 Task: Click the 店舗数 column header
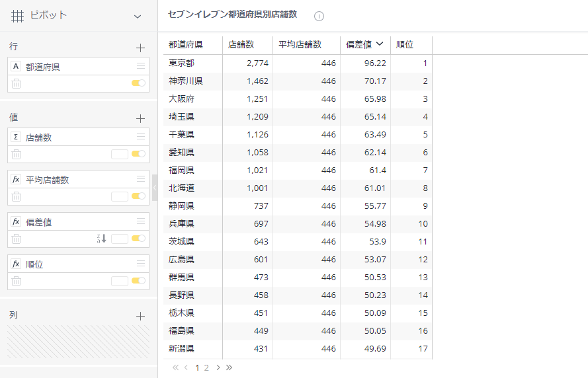241,45
